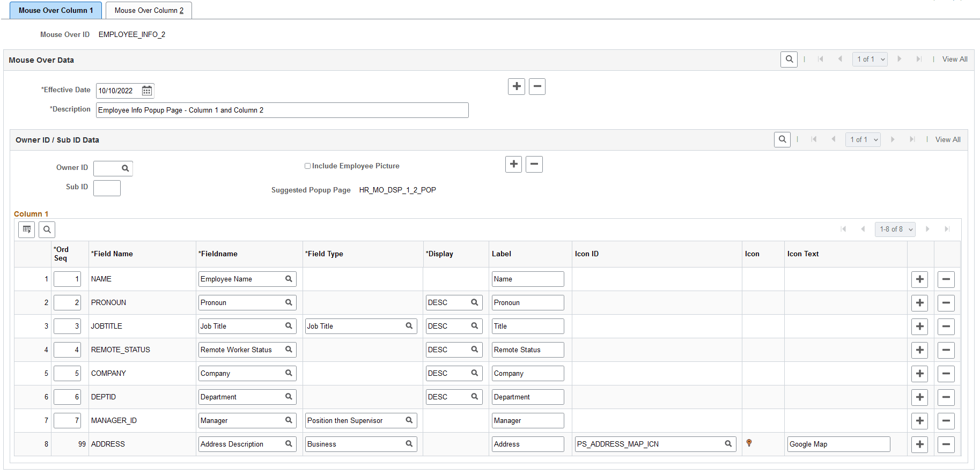Image resolution: width=980 pixels, height=475 pixels.
Task: Go to next row in Mouse Over Data
Action: click(900, 60)
